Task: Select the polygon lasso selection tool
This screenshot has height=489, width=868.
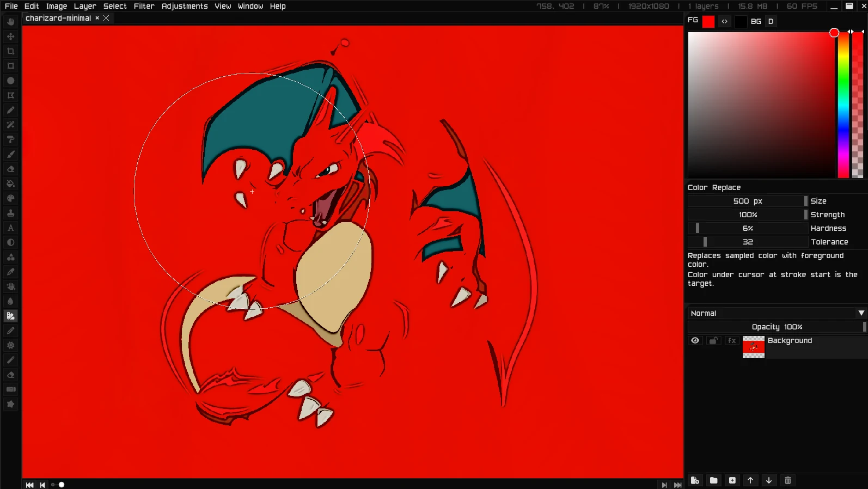Action: click(10, 95)
